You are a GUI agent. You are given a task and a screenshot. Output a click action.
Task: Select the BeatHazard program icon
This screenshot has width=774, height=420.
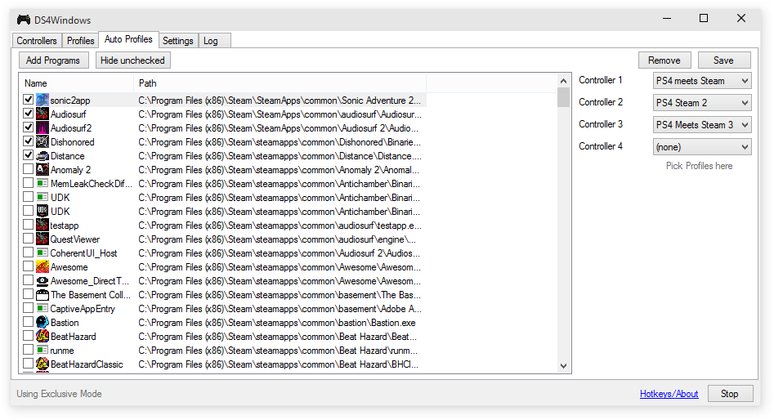pyautogui.click(x=42, y=336)
